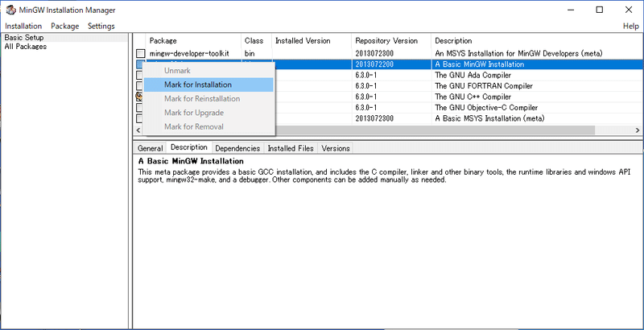
Task: Click the horizontal scrollbar right arrow
Action: click(x=638, y=130)
